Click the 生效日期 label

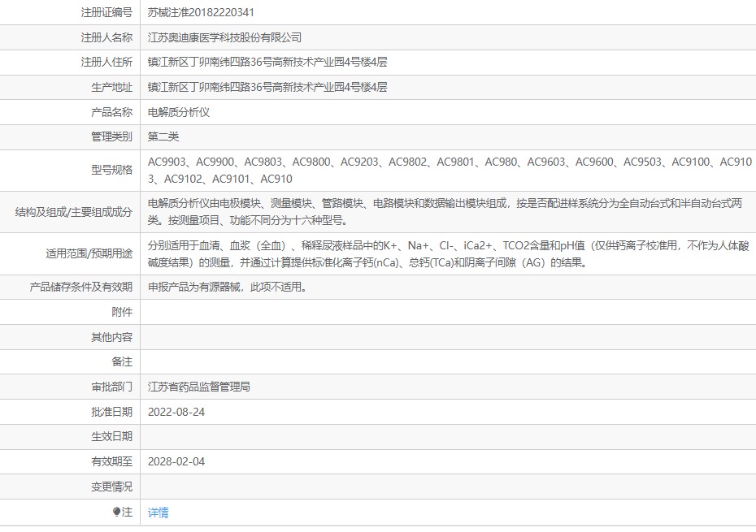tap(112, 437)
